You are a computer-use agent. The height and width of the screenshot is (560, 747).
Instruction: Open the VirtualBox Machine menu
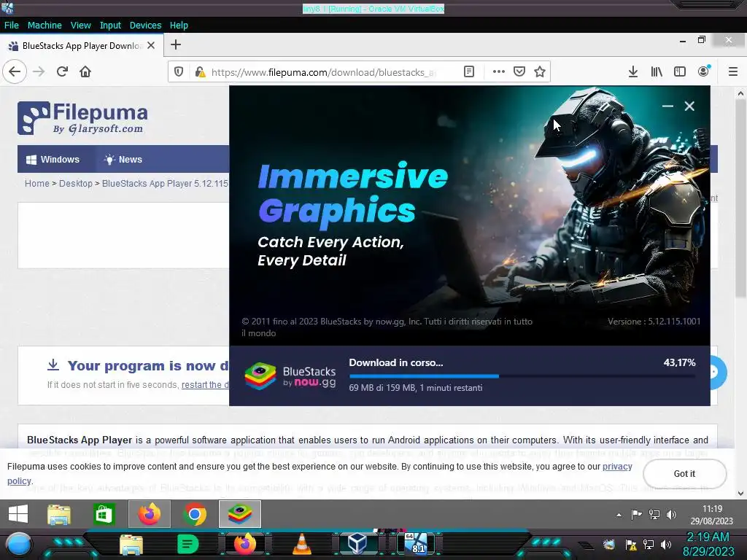coord(44,26)
